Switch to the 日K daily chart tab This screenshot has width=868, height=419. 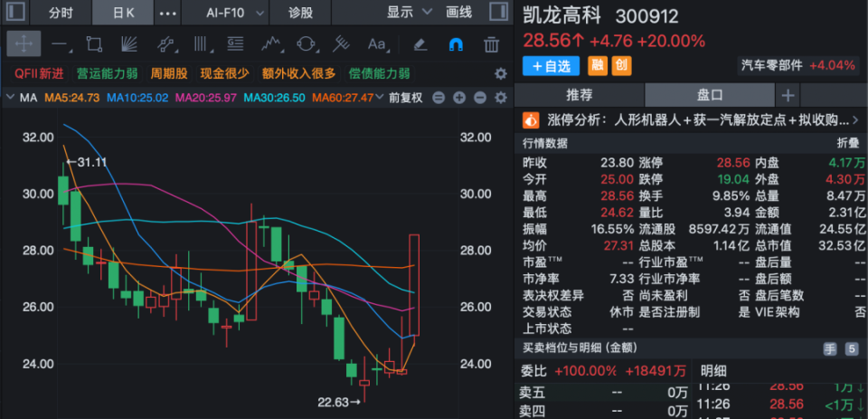(x=123, y=13)
